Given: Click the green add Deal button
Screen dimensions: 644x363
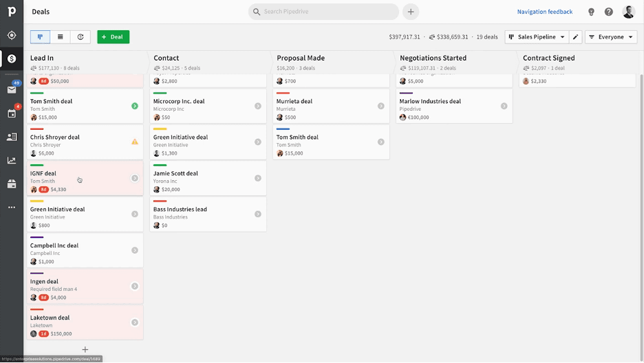Looking at the screenshot, I should [113, 37].
